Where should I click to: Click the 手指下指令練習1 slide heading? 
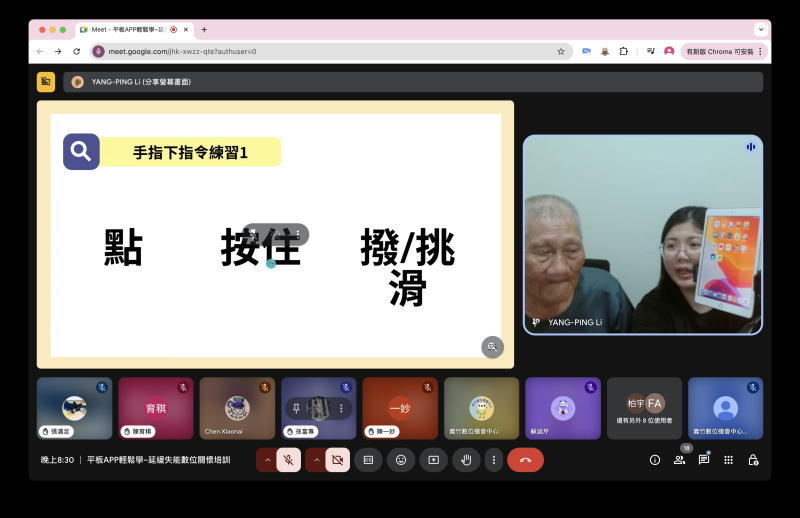[190, 152]
